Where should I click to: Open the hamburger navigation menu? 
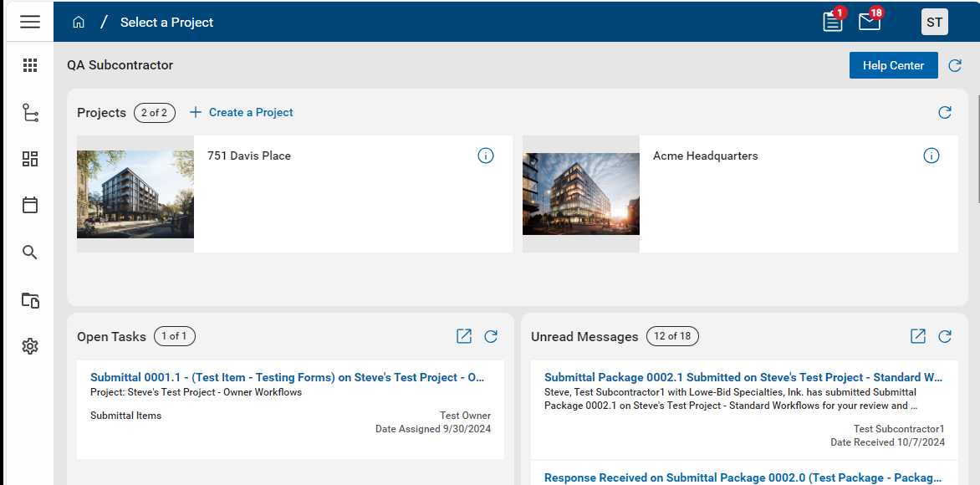30,22
